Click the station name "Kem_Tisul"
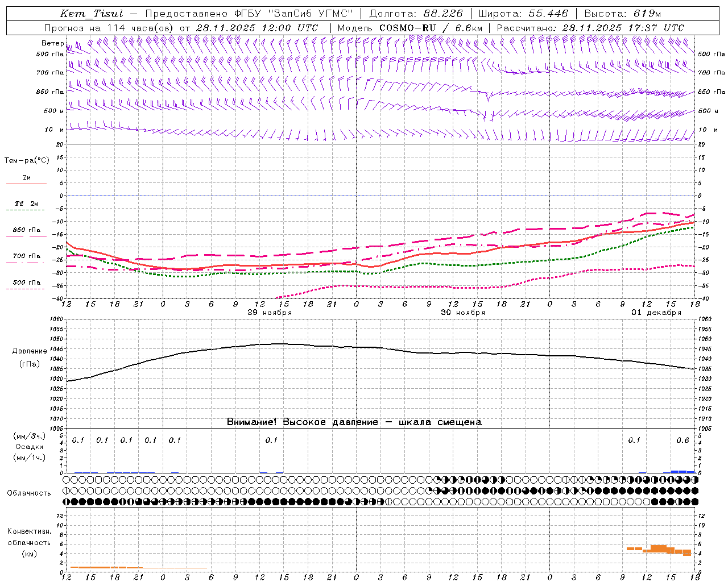 pyautogui.click(x=92, y=14)
